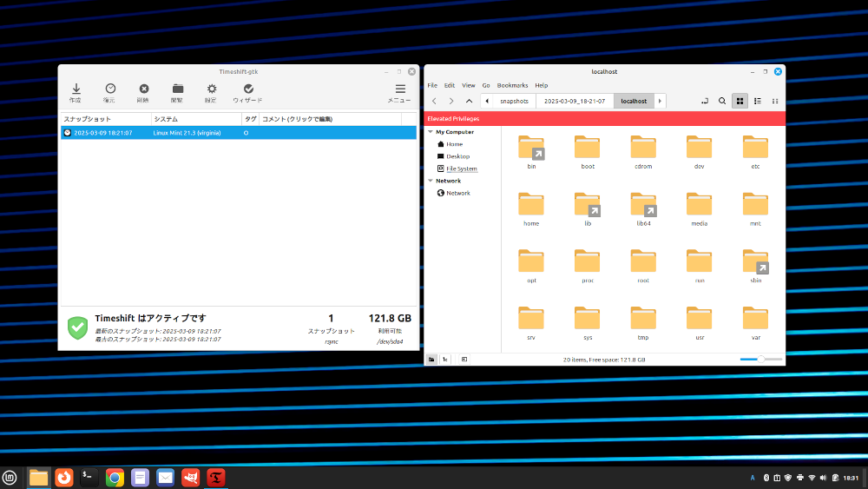Select the etc folder
868x489 pixels.
point(755,151)
